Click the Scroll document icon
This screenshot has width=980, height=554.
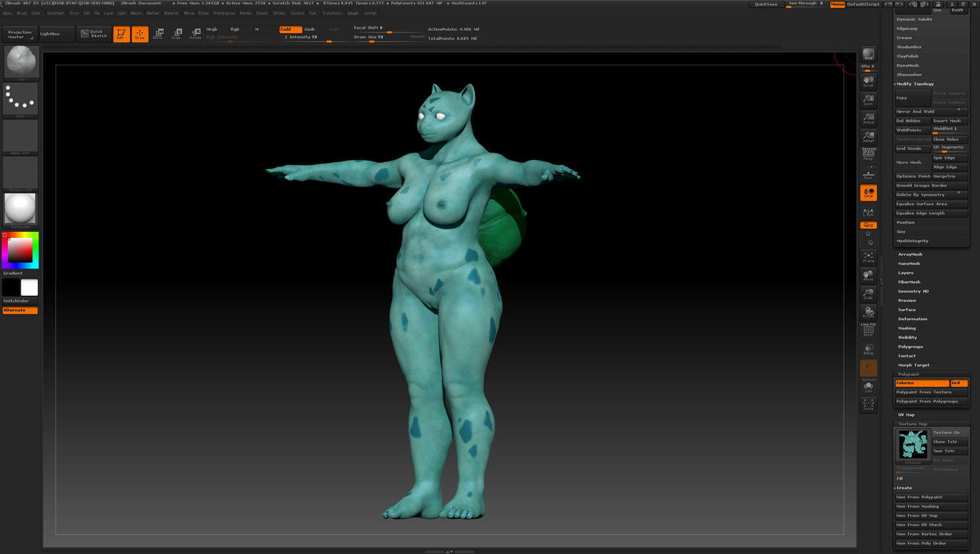point(868,81)
